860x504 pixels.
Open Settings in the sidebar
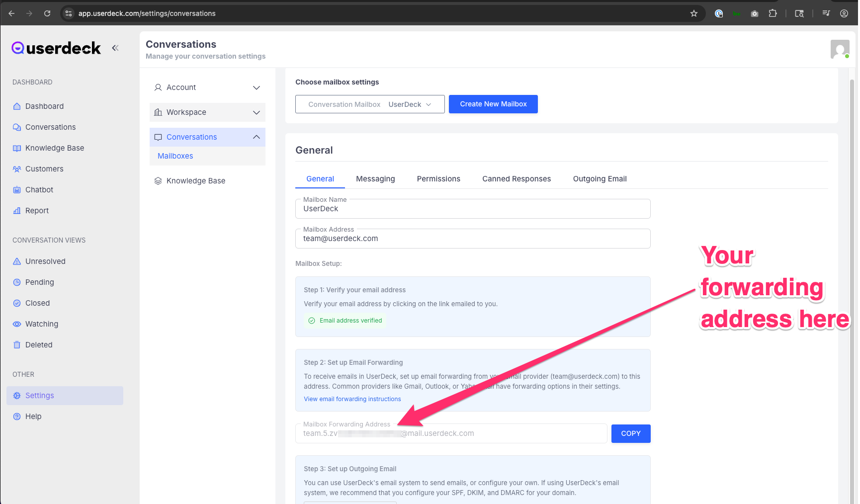tap(65, 396)
